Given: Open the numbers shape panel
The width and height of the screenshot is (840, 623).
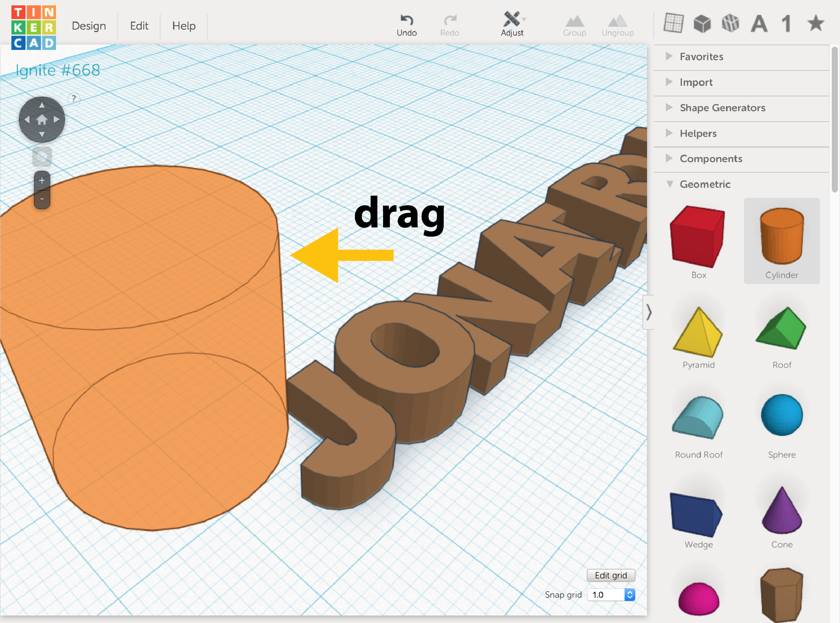Looking at the screenshot, I should coord(786,24).
